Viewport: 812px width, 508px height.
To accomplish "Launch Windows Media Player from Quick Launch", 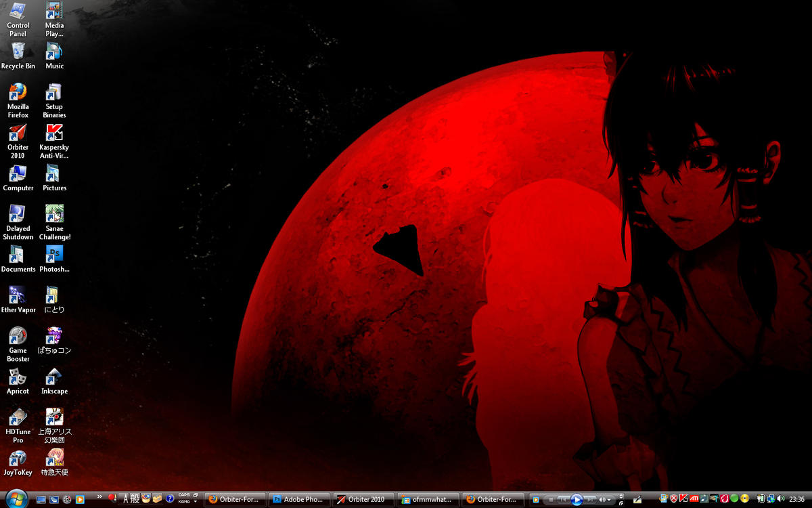I will (80, 500).
